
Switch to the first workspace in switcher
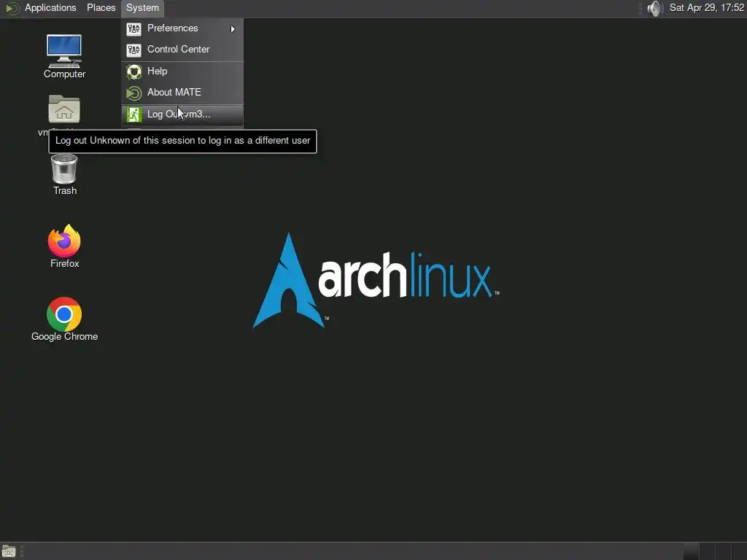coord(692,551)
